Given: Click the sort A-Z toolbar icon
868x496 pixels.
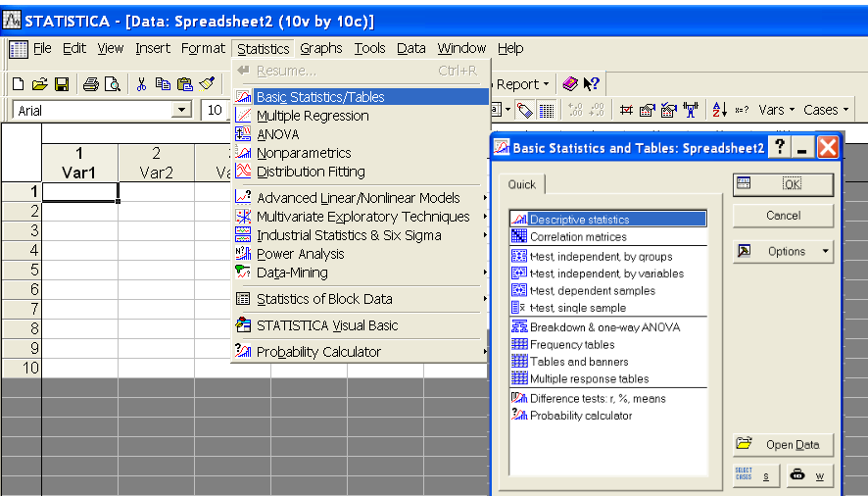Looking at the screenshot, I should [719, 110].
